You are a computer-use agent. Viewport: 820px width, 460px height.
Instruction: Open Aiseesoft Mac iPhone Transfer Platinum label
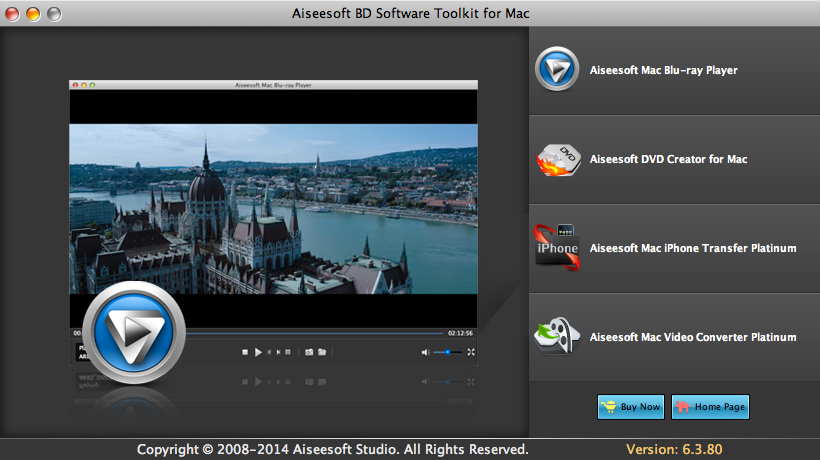(693, 248)
